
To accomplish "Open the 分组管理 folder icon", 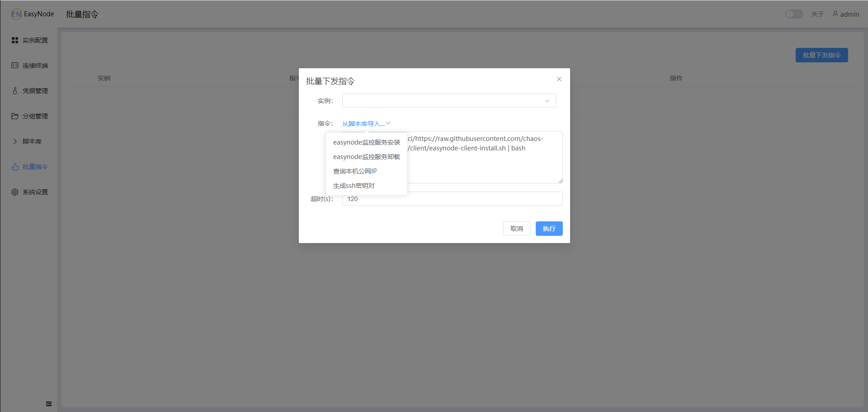I will click(15, 116).
